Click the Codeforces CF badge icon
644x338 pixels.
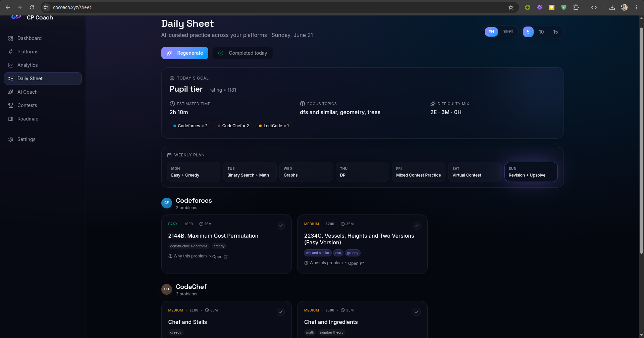tap(167, 203)
